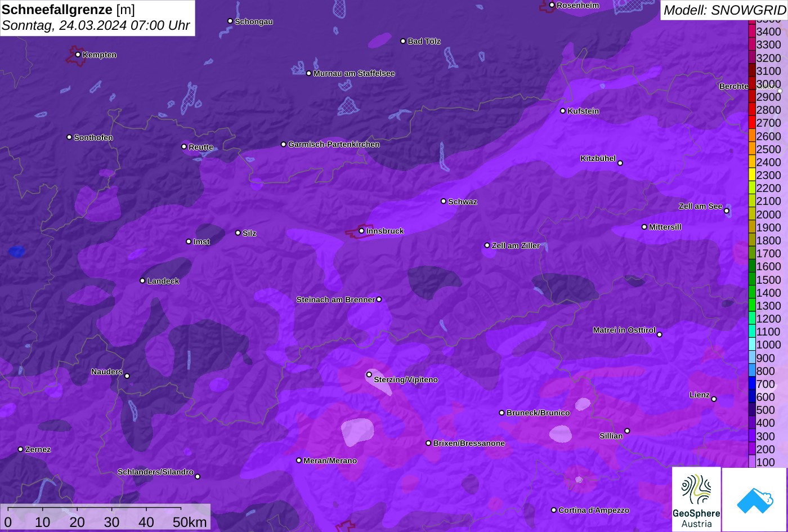Select the 1500 green legend swatch

(752, 280)
